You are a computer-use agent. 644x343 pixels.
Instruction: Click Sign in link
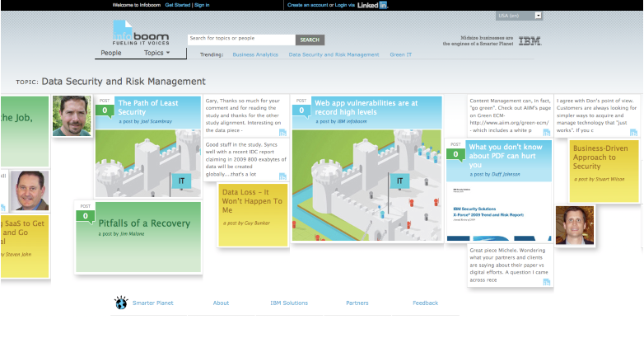[x=202, y=5]
